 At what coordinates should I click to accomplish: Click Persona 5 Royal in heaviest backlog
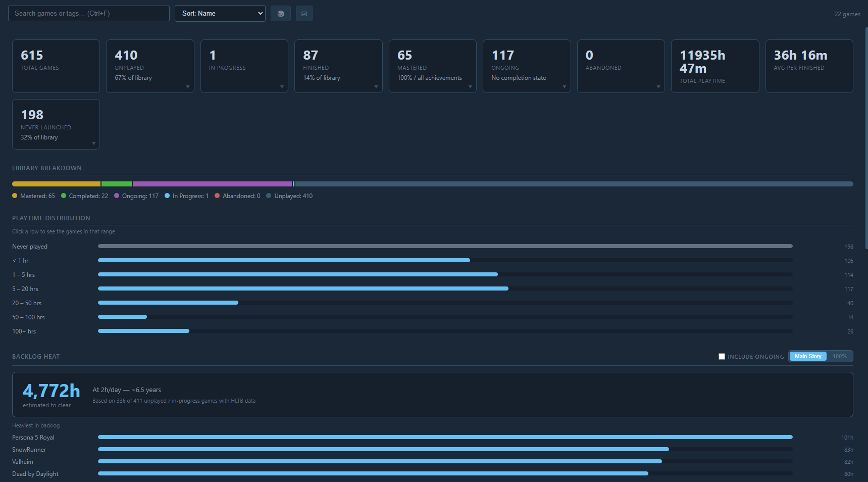click(x=433, y=438)
